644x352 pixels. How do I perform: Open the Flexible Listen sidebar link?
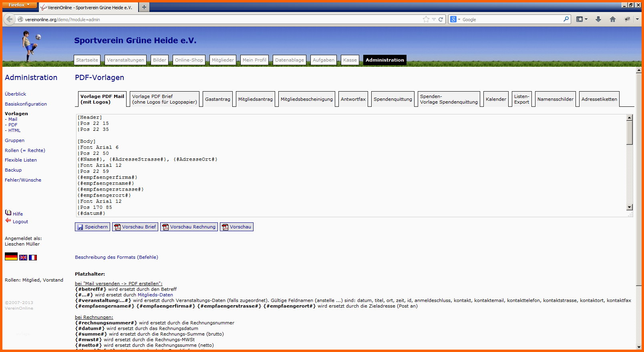pos(21,160)
